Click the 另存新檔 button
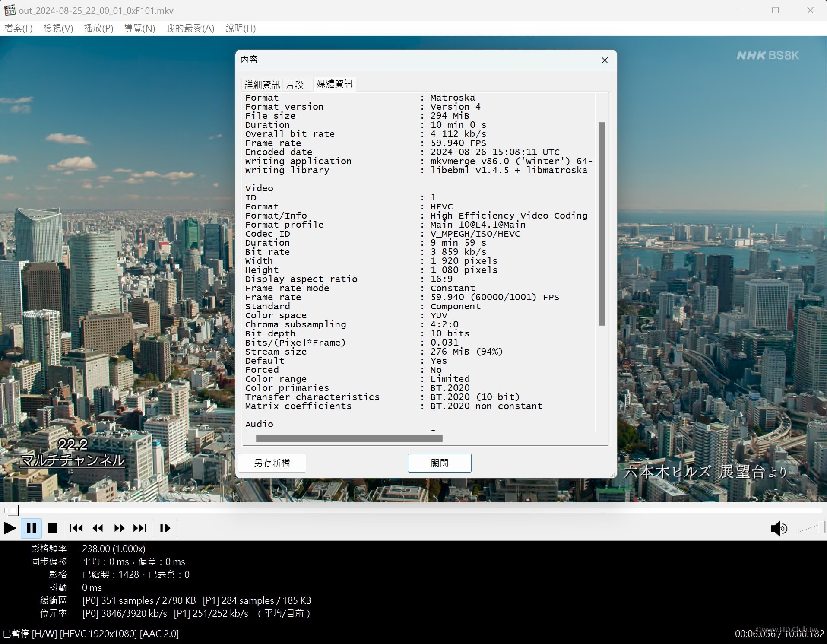The image size is (827, 644). pyautogui.click(x=272, y=463)
